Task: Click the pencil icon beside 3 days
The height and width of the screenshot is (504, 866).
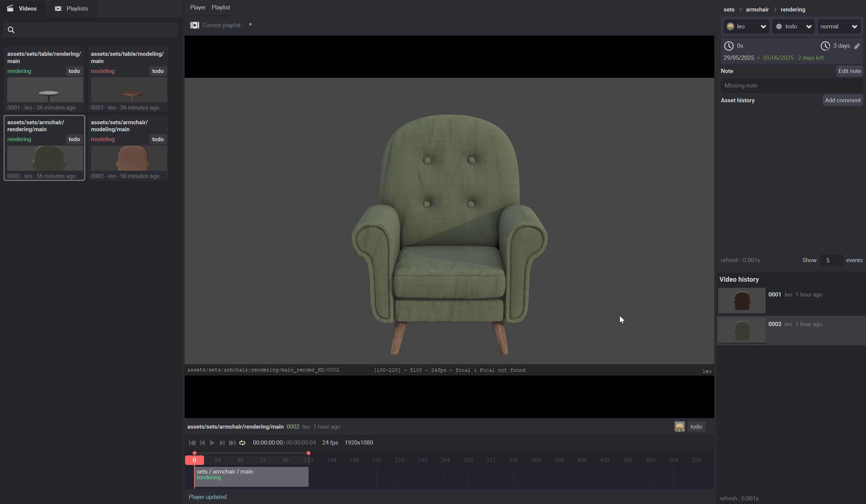Action: click(x=857, y=46)
